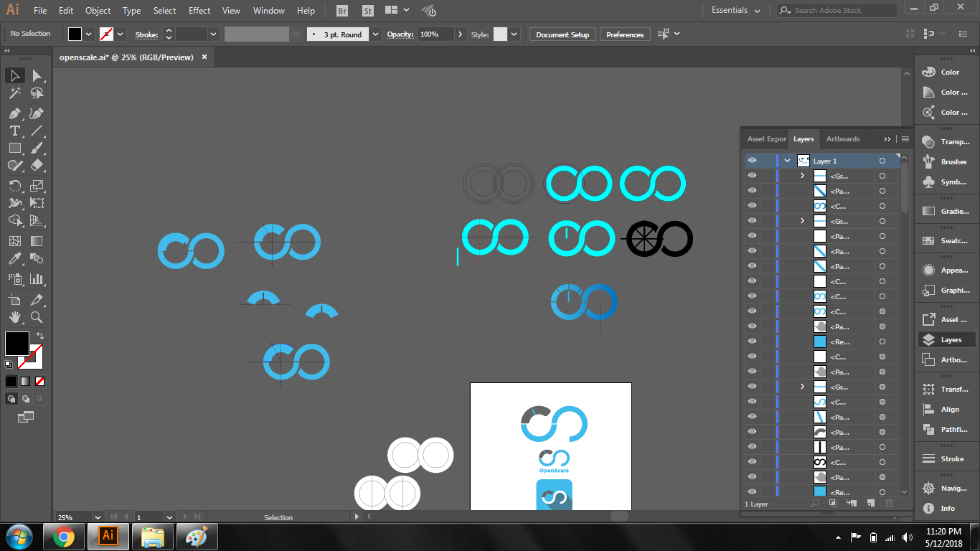Select the Perspective Grid tool
Screen dimensions: 980x551
(x=37, y=221)
